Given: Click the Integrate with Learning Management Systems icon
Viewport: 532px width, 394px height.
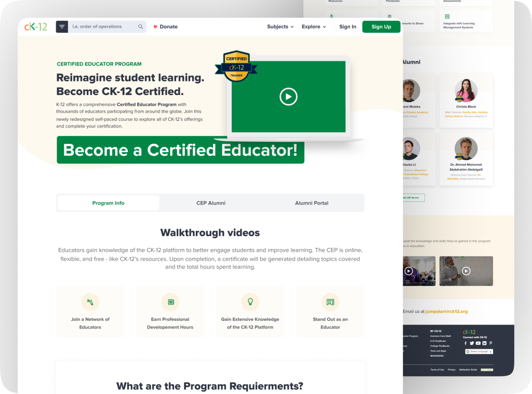Looking at the screenshot, I should (447, 16).
